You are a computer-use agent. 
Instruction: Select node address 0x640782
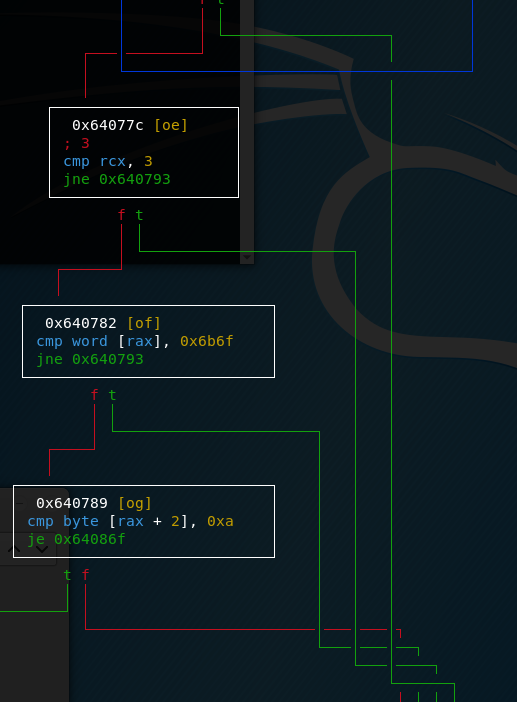(81, 323)
